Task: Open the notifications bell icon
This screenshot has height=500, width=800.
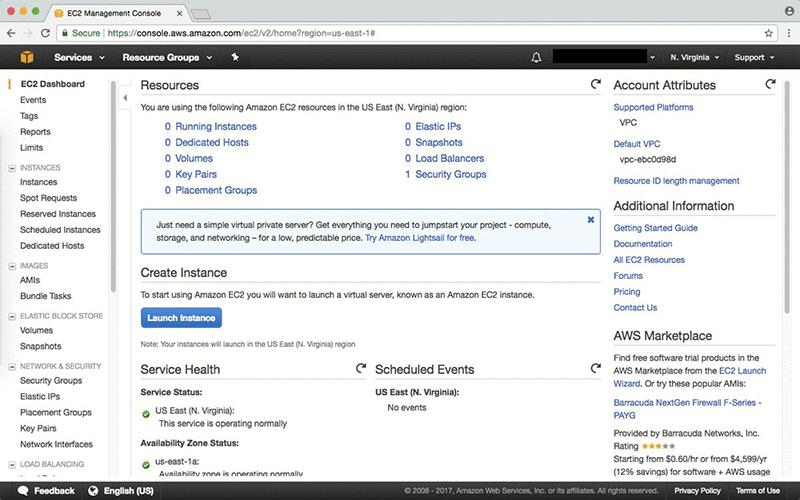Action: (x=536, y=57)
